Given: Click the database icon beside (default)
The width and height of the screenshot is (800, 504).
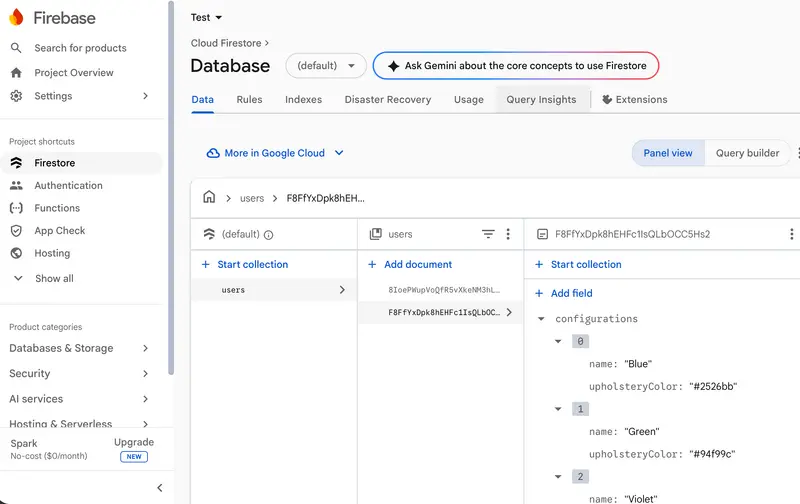Looking at the screenshot, I should [x=209, y=234].
